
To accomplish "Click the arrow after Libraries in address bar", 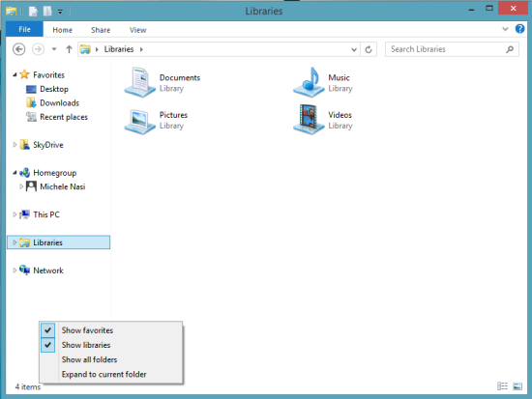I will click(x=141, y=49).
